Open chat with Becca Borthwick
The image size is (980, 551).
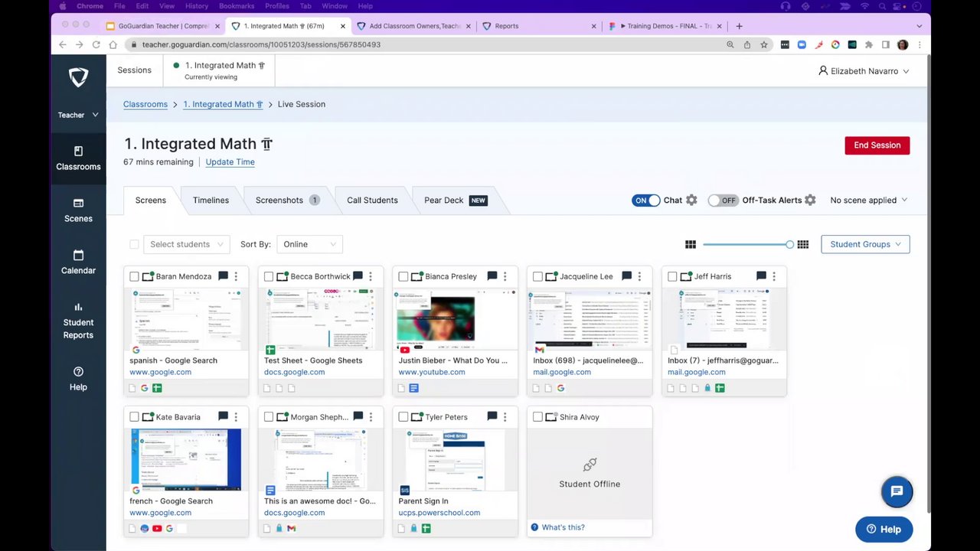(x=358, y=276)
